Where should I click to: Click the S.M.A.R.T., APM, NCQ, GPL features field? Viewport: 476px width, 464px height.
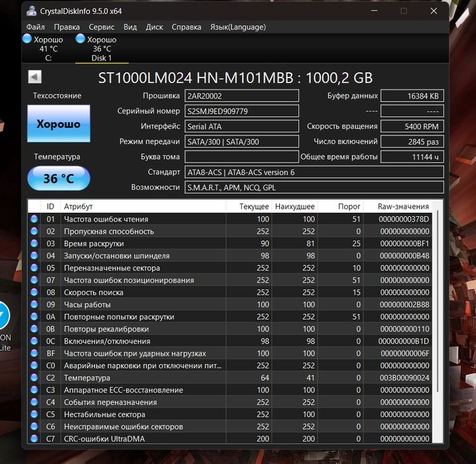coord(314,187)
